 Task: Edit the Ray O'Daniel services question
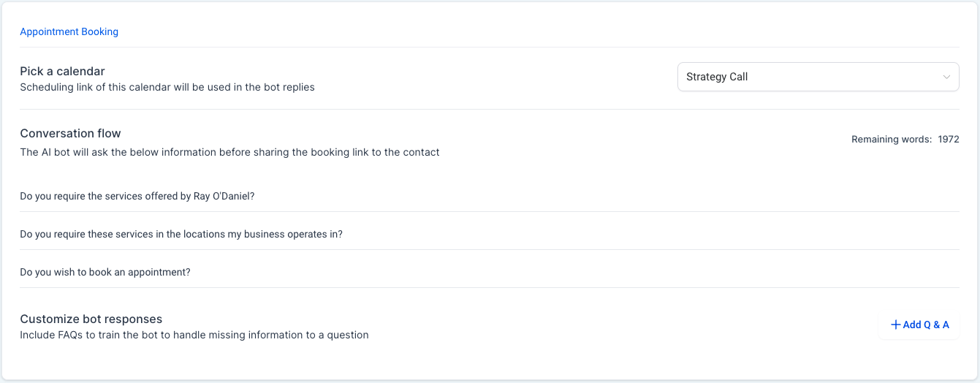[137, 196]
